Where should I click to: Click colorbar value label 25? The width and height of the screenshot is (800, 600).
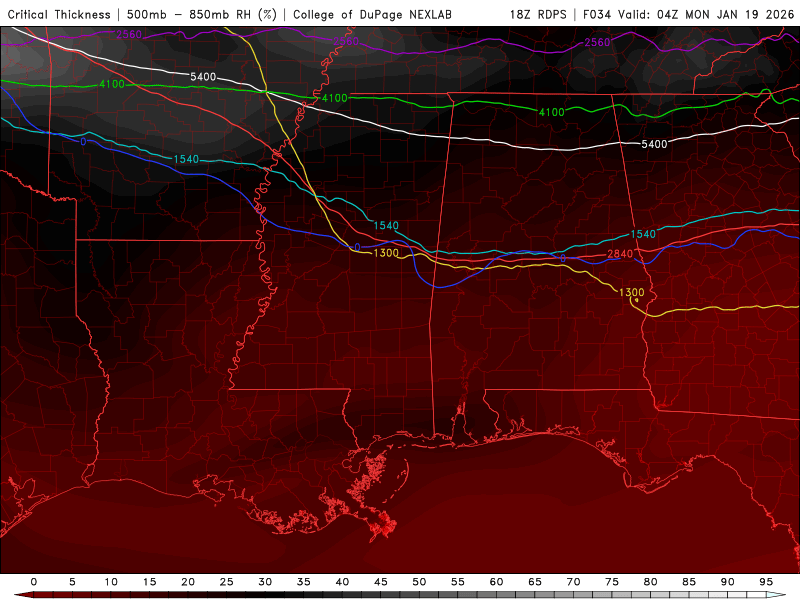click(227, 582)
